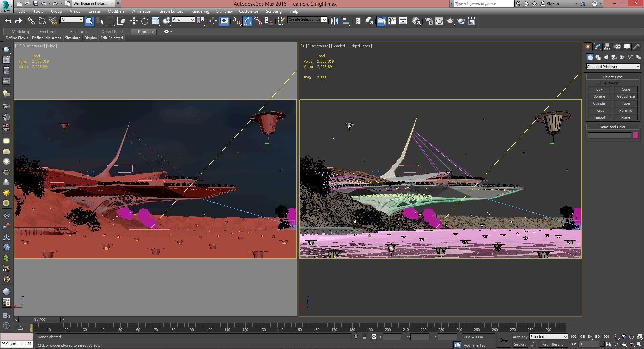This screenshot has height=349, width=644.
Task: Open the Modifiers menu
Action: click(116, 11)
